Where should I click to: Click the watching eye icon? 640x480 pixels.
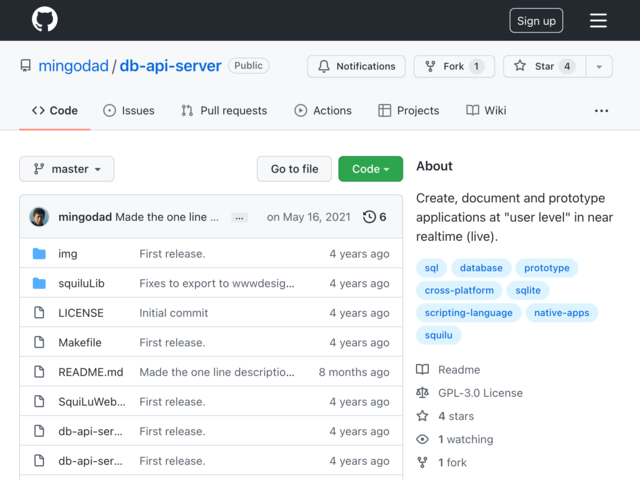(x=422, y=439)
